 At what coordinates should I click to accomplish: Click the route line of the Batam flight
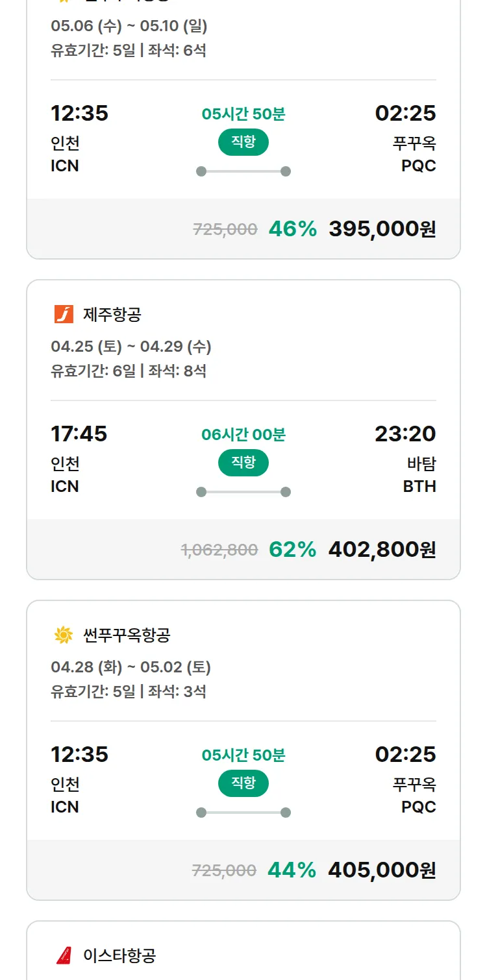(x=243, y=492)
